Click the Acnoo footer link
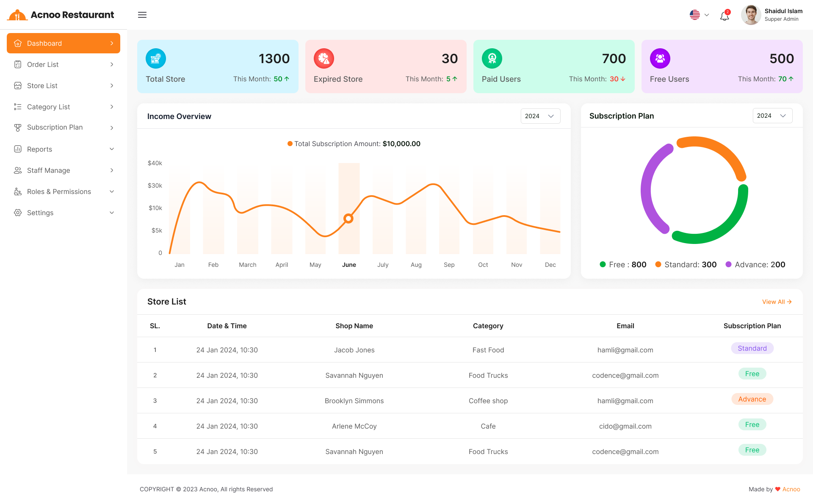This screenshot has height=504, width=813. (x=791, y=489)
